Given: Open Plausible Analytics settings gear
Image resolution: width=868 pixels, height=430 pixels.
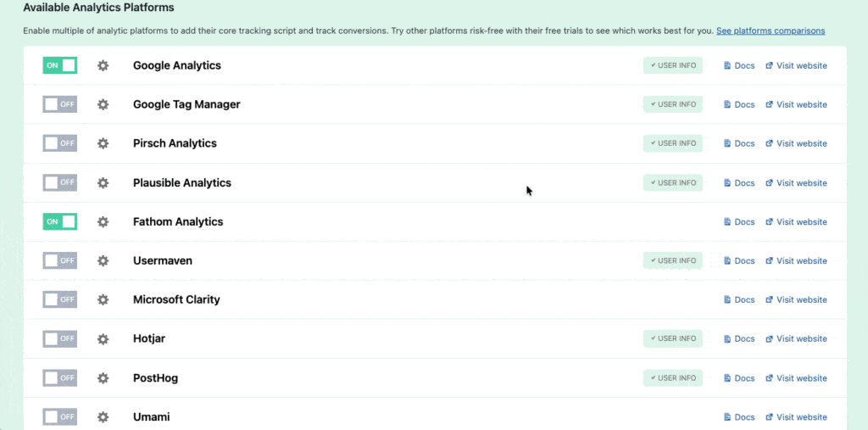Looking at the screenshot, I should (103, 182).
